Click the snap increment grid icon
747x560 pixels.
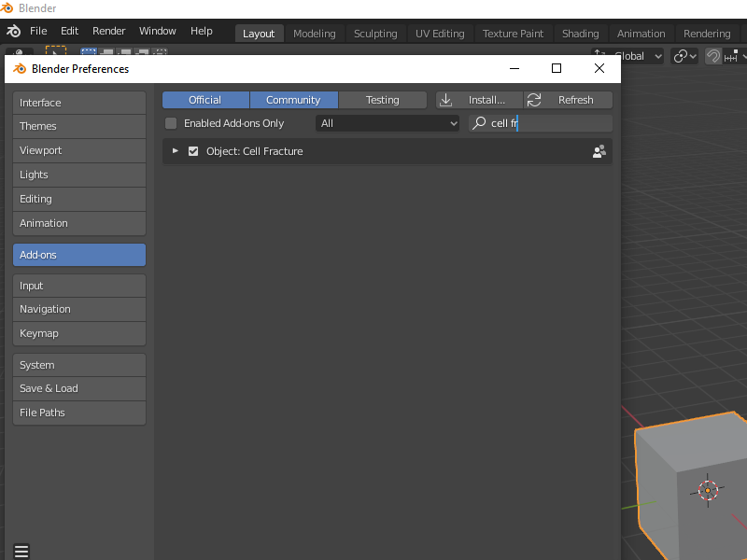[x=731, y=56]
